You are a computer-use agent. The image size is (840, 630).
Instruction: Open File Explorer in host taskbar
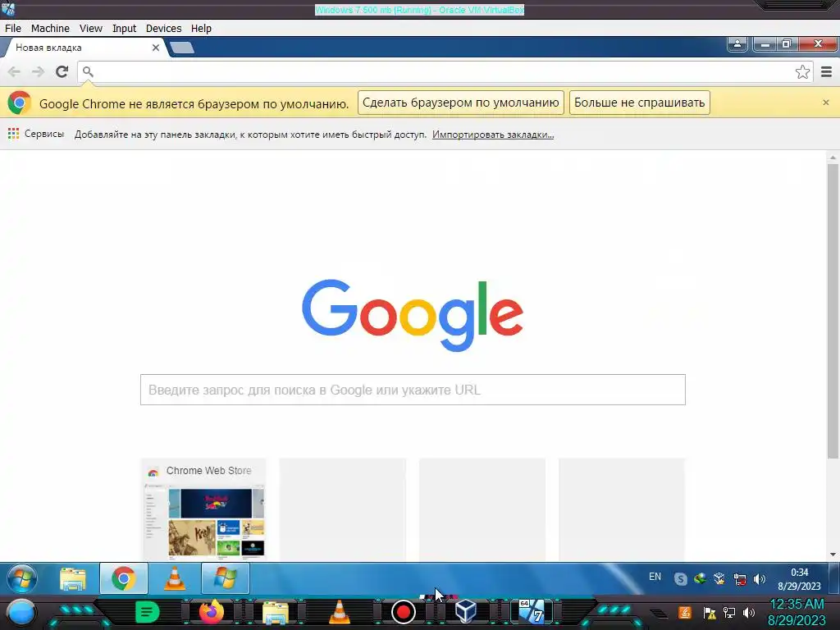click(276, 613)
